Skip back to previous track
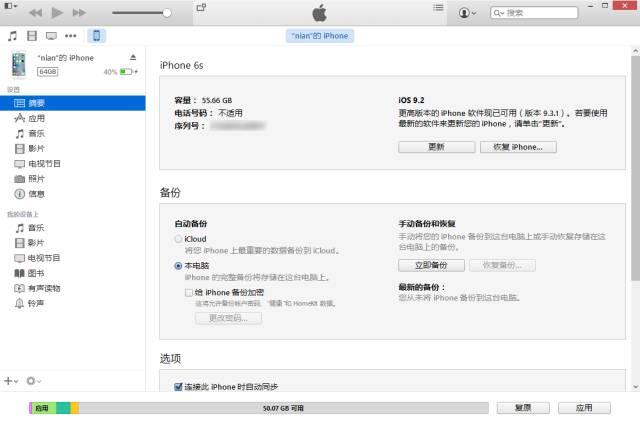This screenshot has width=640, height=424. click(36, 13)
